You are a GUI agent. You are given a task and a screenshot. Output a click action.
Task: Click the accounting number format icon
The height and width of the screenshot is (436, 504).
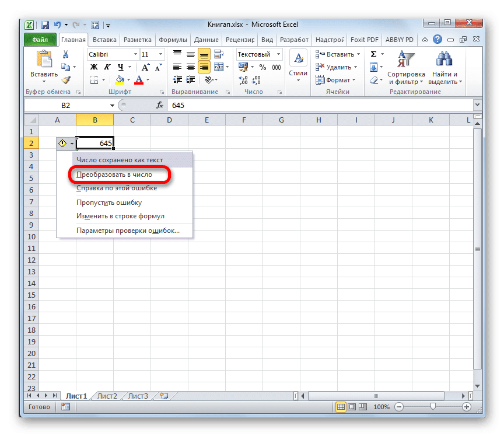243,67
